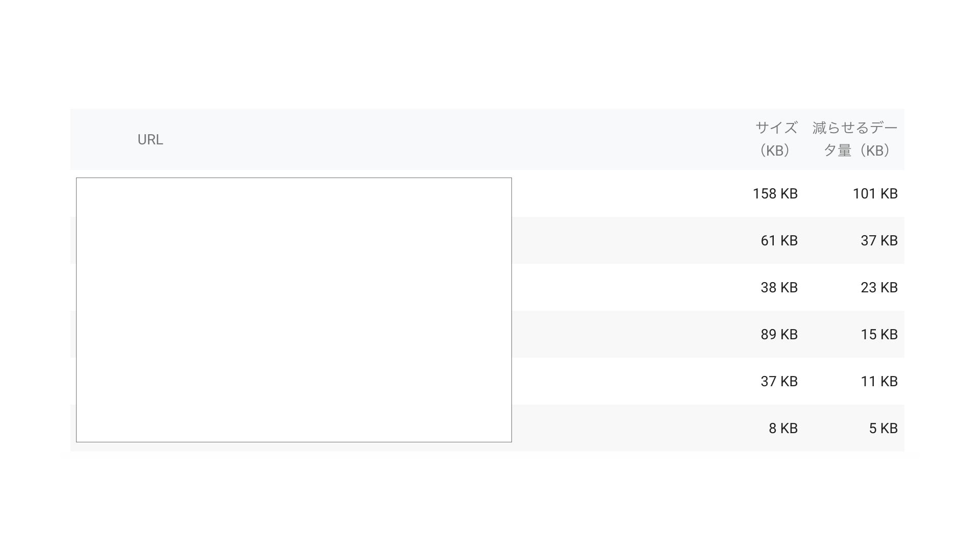Click the 減らせるデータ量（KB） column header
Screen dimensions: 980x551
point(855,139)
